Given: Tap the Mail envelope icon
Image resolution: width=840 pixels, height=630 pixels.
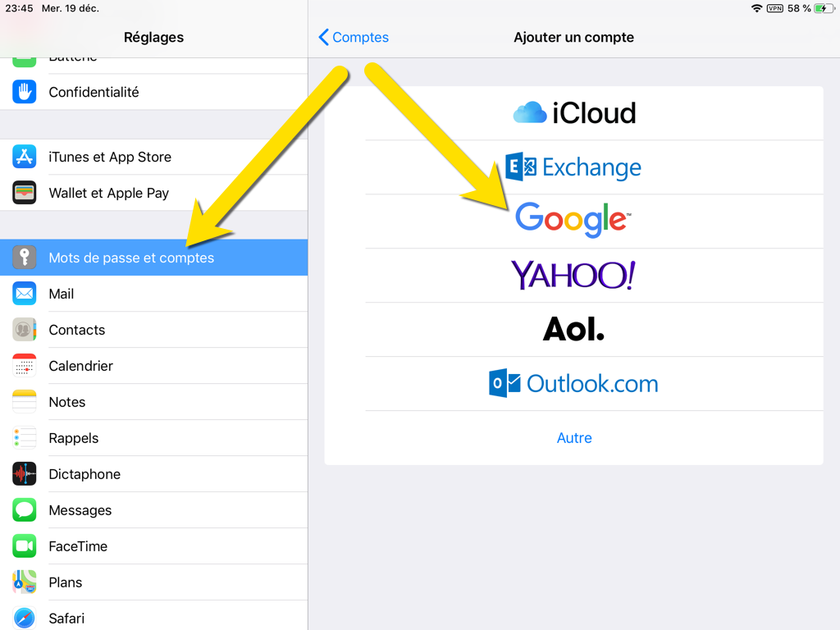Looking at the screenshot, I should tap(25, 294).
